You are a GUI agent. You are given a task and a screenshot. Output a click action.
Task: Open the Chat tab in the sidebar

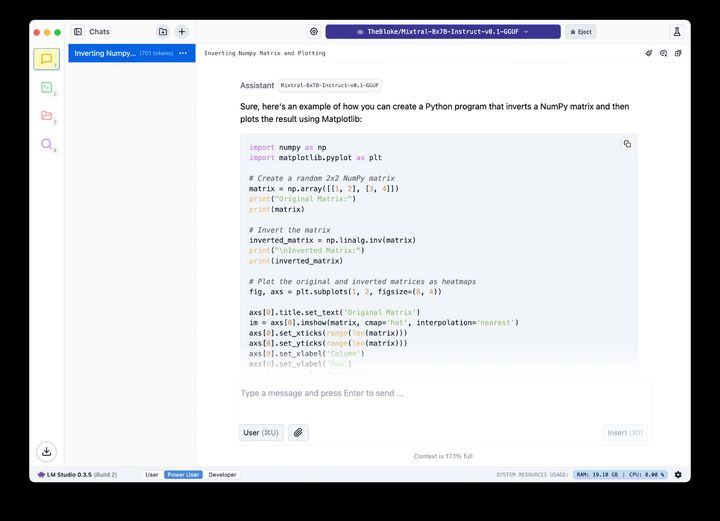pos(46,59)
